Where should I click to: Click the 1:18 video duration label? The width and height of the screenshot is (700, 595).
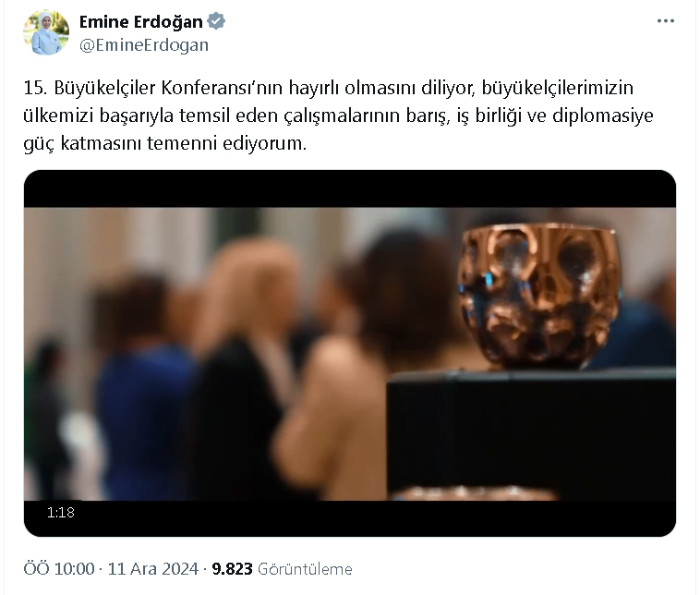tap(61, 512)
